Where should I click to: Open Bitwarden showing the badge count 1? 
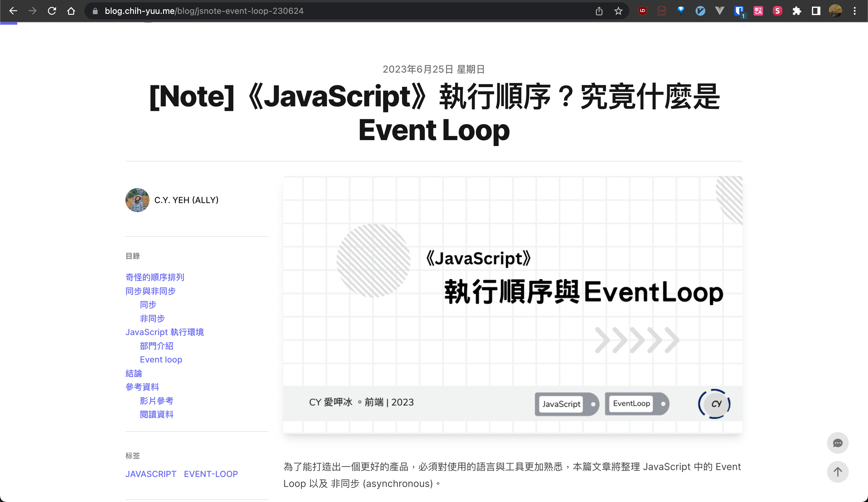tap(739, 11)
